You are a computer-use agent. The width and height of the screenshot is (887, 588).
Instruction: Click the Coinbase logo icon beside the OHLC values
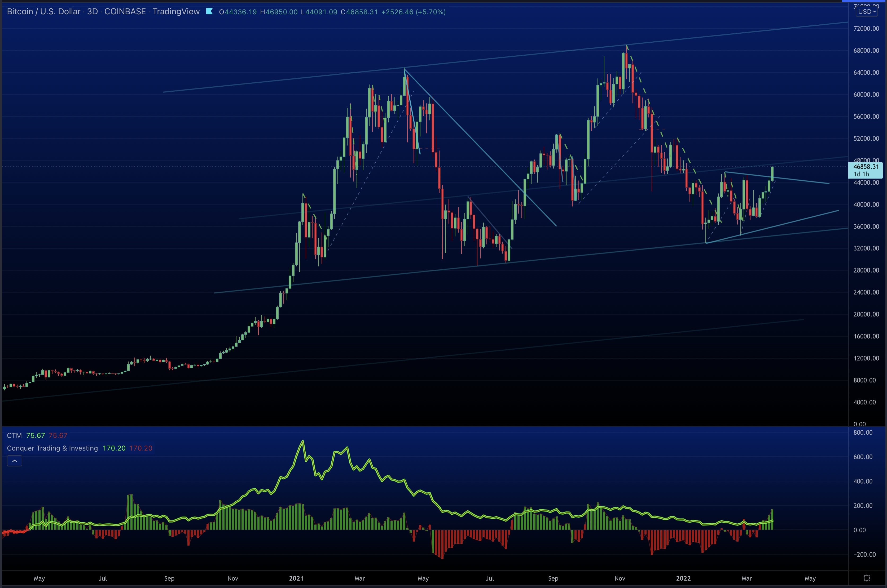coord(209,12)
